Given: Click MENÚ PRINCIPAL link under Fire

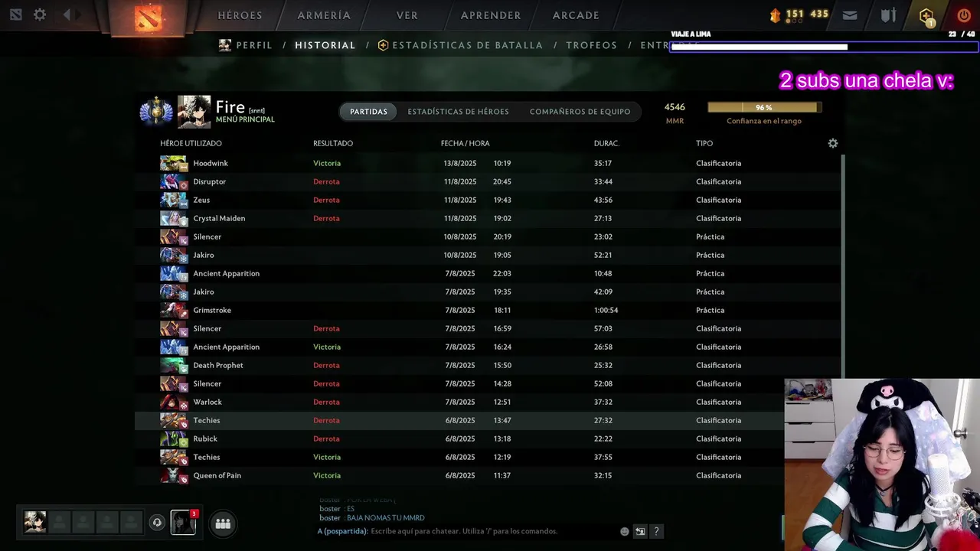Looking at the screenshot, I should tap(245, 119).
